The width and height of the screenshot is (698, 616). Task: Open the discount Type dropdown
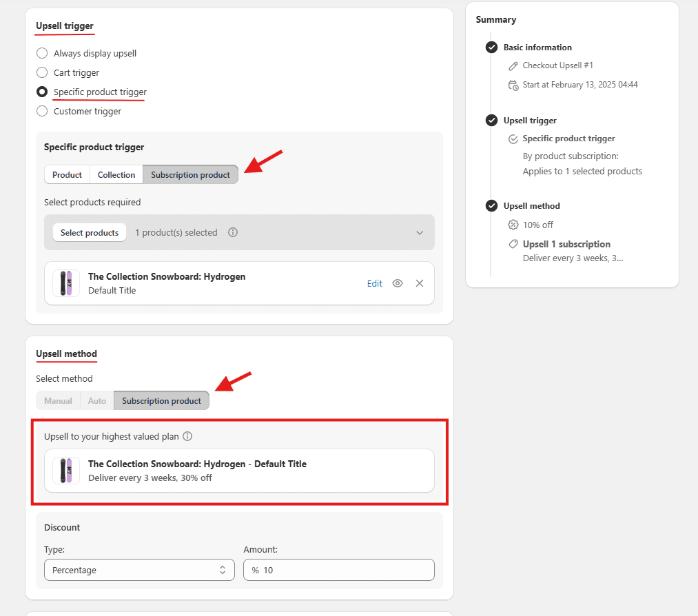point(138,570)
